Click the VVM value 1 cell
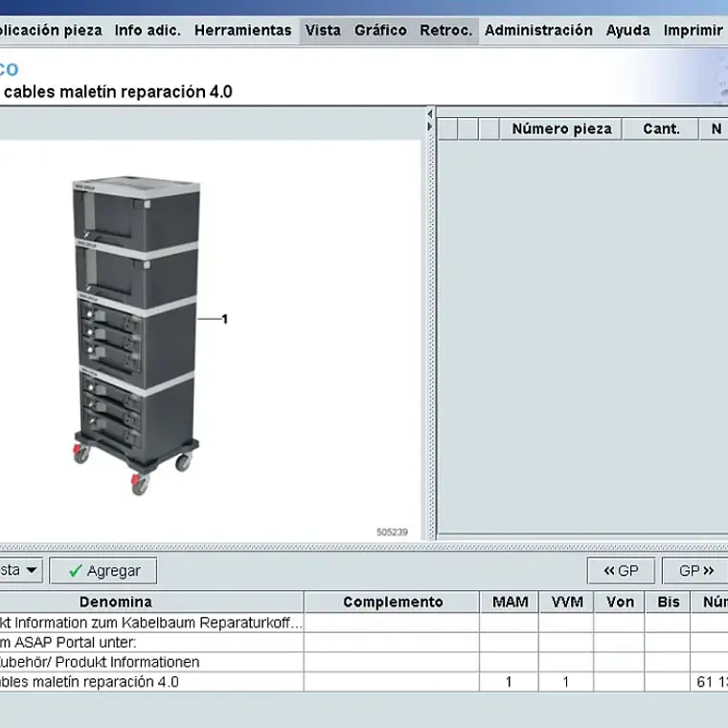728x728 pixels. (x=566, y=682)
